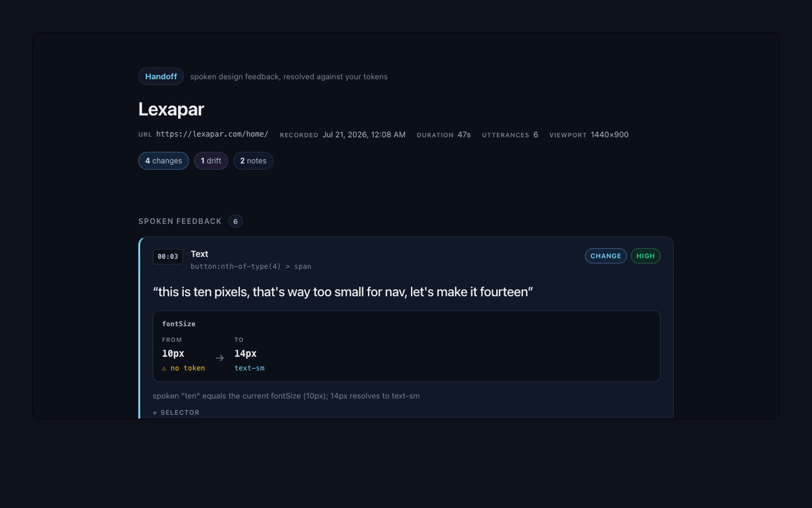
Task: Click the button:nth-of-type(4) > span selector text
Action: [251, 266]
